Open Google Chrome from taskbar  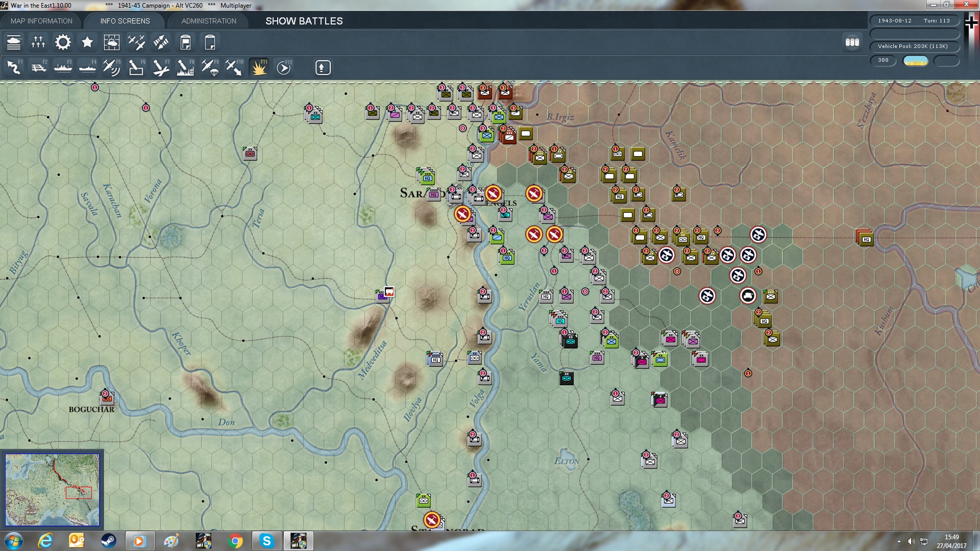235,541
